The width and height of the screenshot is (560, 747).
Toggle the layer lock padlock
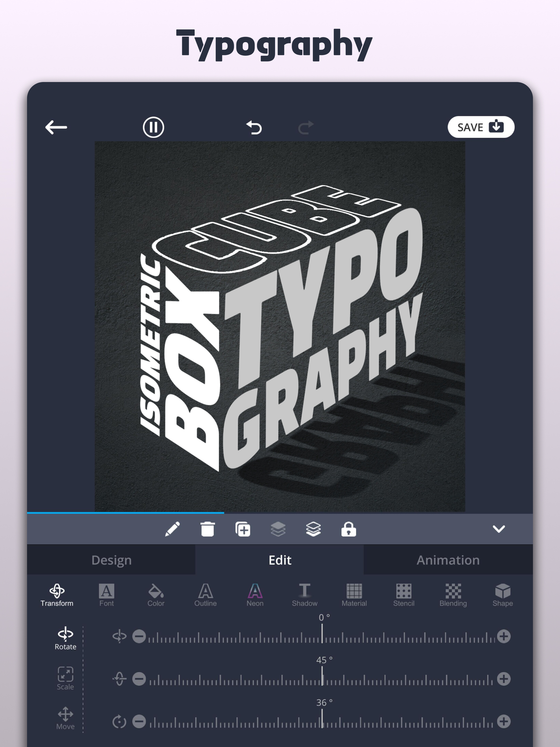point(348,529)
